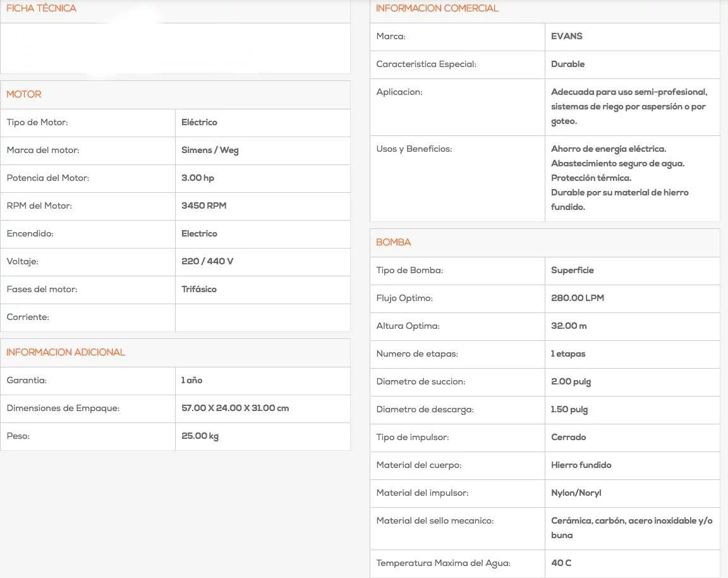
Task: Click the packaging dimensions 57.00 X 24.00 value
Action: 234,408
